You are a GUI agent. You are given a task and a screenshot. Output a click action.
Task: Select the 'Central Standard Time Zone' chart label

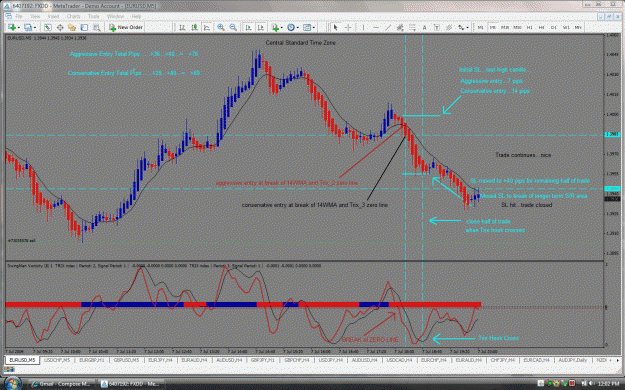301,43
